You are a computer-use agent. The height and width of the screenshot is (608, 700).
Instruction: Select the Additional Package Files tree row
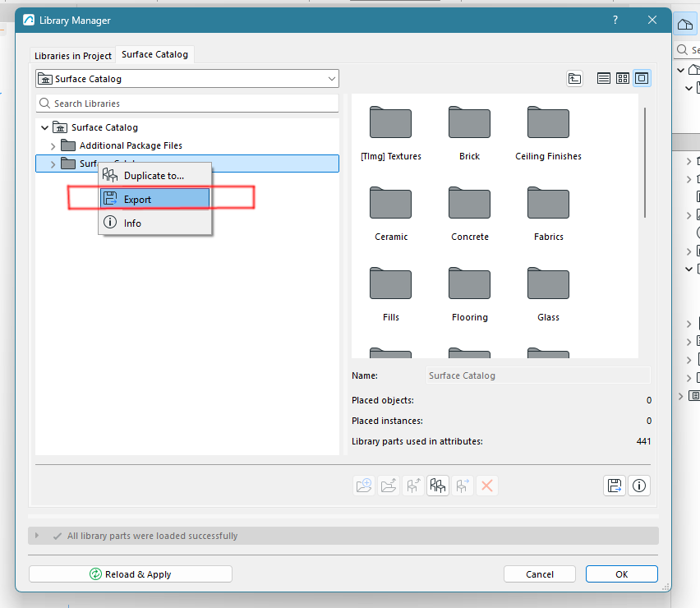coord(187,145)
